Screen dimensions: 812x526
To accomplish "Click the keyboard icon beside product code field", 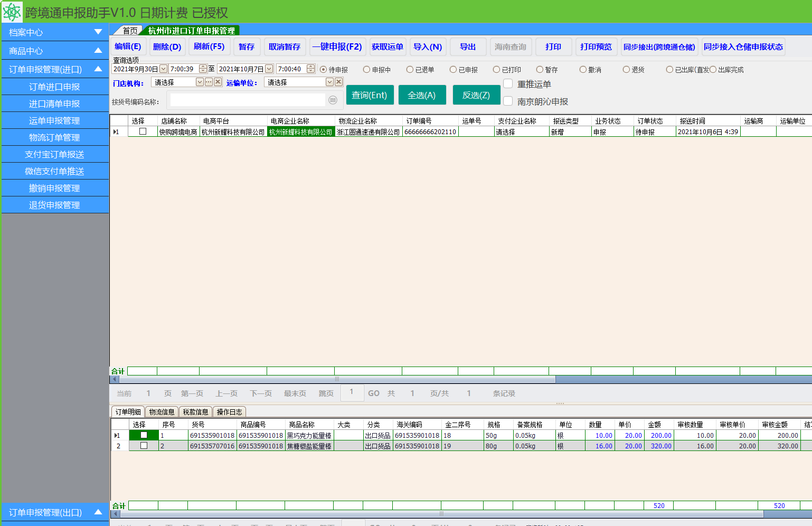I will point(333,100).
